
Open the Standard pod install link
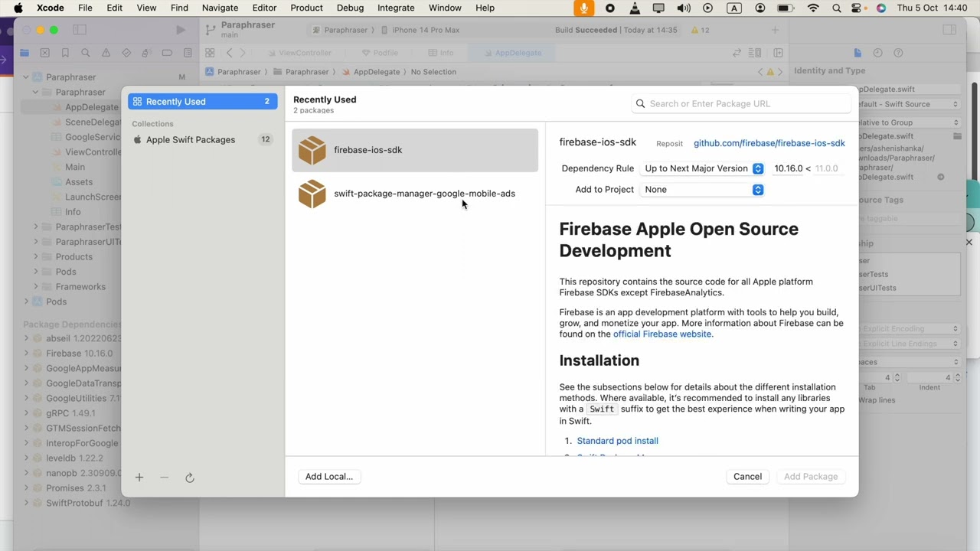pyautogui.click(x=617, y=441)
